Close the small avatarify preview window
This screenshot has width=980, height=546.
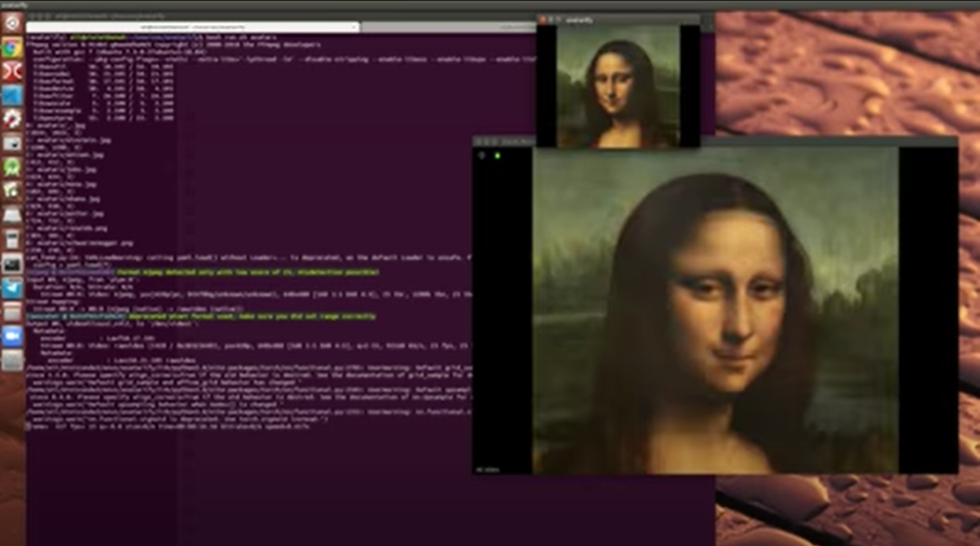[543, 20]
